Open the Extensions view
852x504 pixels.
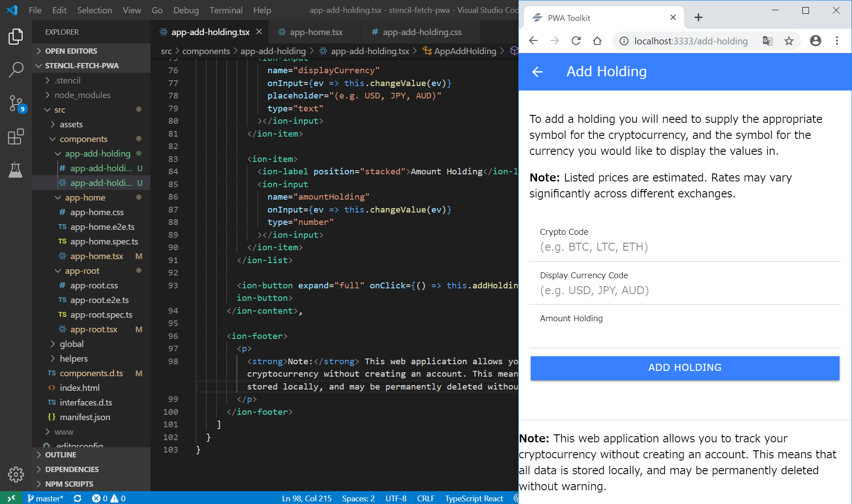(16, 137)
